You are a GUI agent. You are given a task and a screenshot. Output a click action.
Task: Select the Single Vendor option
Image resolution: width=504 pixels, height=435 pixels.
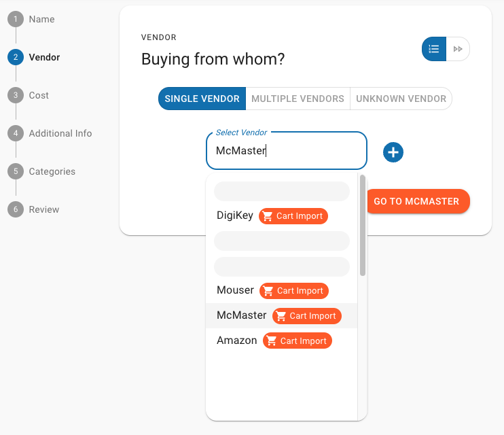click(202, 99)
